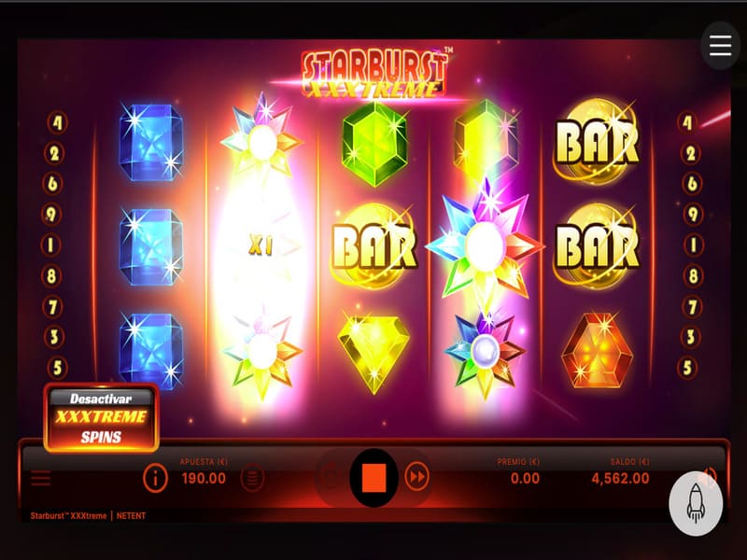
Task: Select payline number 4 on the left side
Action: pyautogui.click(x=57, y=123)
